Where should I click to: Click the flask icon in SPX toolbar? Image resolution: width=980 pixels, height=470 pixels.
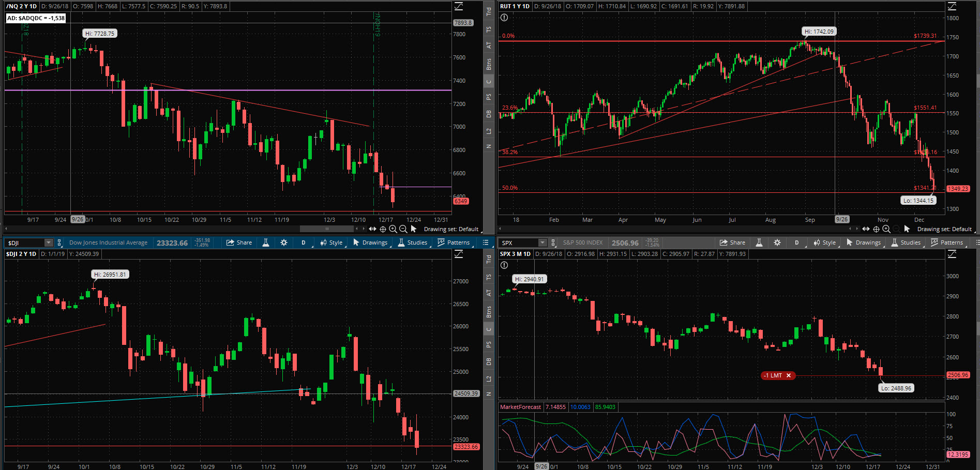[x=759, y=242]
